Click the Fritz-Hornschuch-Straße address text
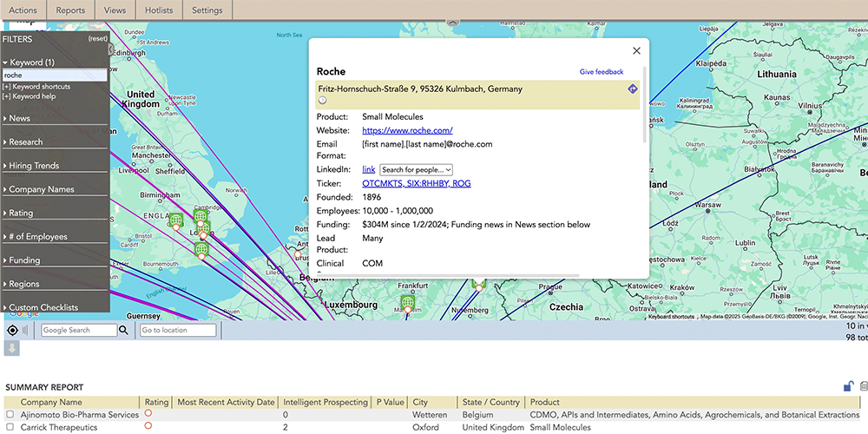 coord(419,89)
